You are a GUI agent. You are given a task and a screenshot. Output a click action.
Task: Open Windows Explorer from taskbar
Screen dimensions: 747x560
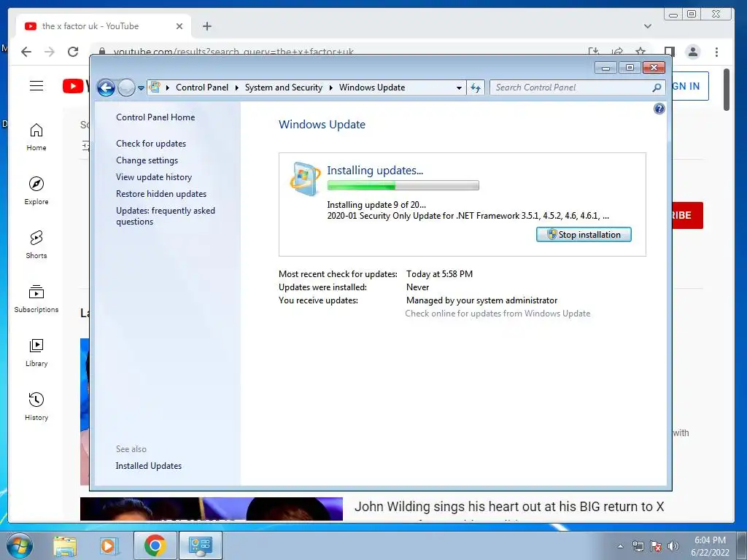[65, 545]
